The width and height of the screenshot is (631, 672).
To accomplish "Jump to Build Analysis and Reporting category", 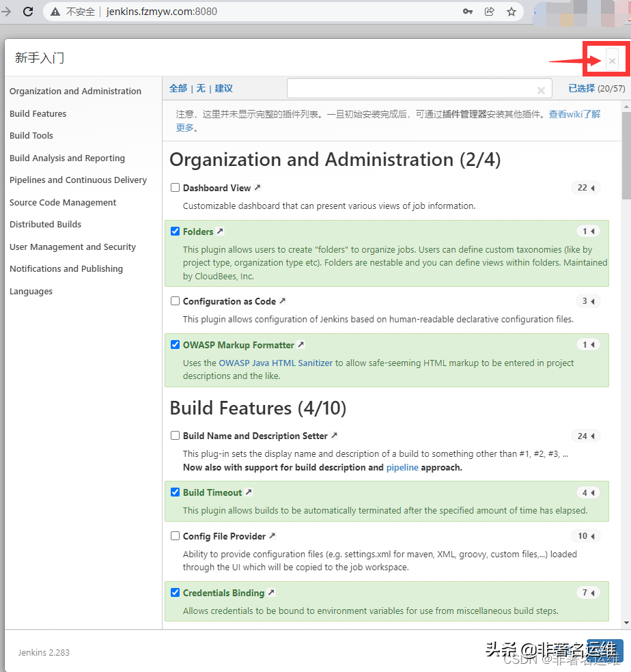I will point(68,158).
